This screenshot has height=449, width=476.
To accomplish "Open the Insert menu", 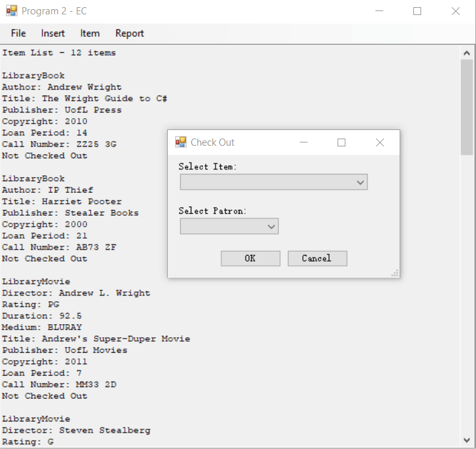I will [53, 33].
